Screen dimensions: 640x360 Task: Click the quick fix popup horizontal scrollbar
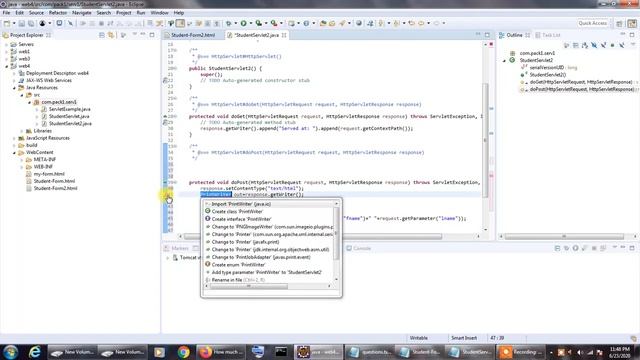click(248, 286)
